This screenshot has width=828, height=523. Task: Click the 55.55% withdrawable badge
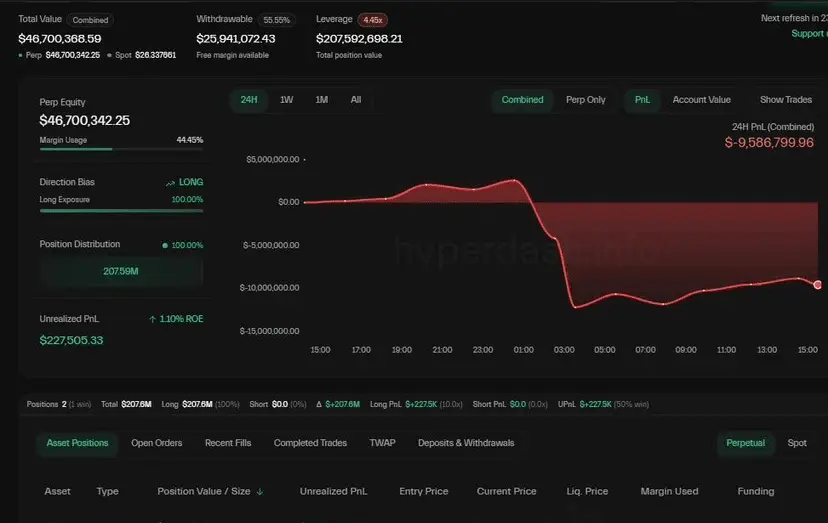276,20
